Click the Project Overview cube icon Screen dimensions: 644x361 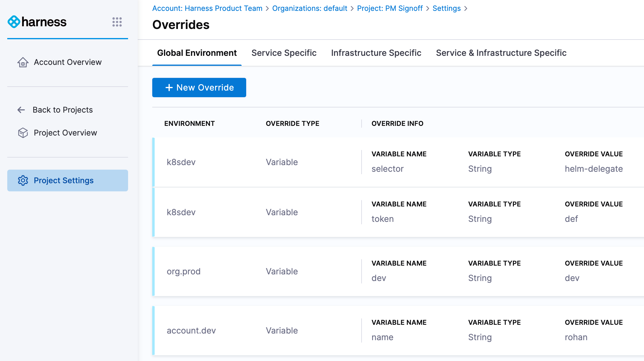(23, 133)
